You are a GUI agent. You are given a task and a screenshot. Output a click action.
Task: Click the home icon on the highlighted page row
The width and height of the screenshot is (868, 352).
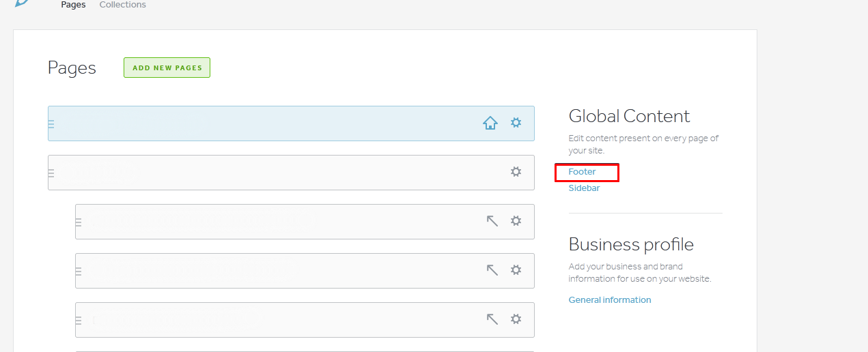click(x=490, y=123)
